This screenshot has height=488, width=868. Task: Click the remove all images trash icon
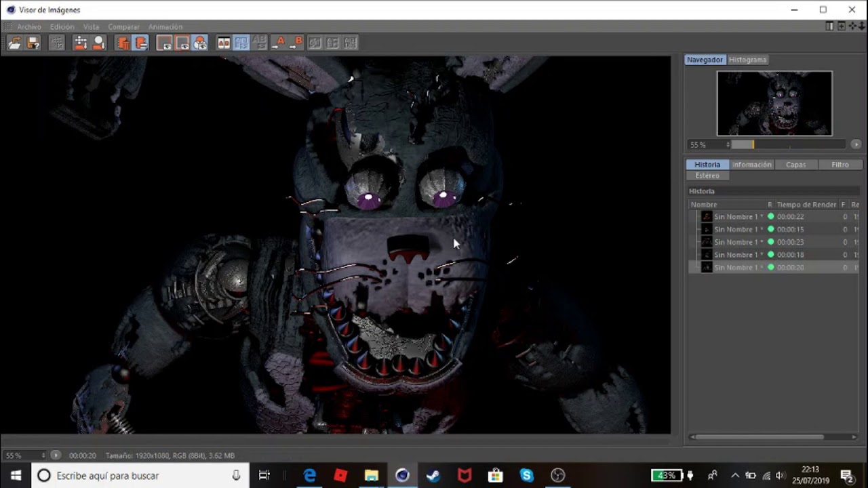click(123, 43)
